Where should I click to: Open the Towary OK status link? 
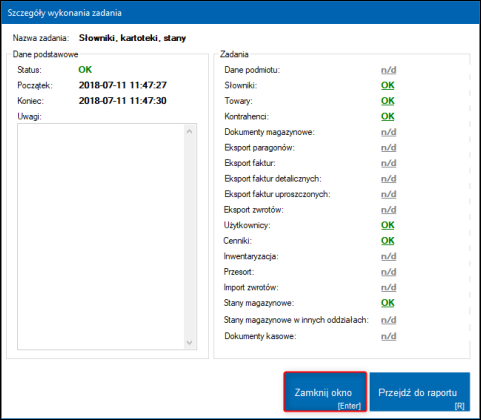tap(388, 101)
